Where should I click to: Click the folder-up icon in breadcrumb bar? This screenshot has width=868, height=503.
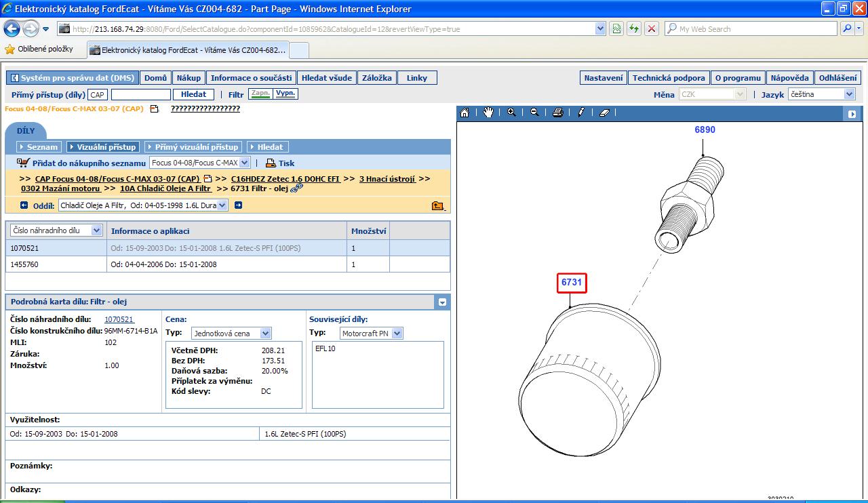(437, 205)
